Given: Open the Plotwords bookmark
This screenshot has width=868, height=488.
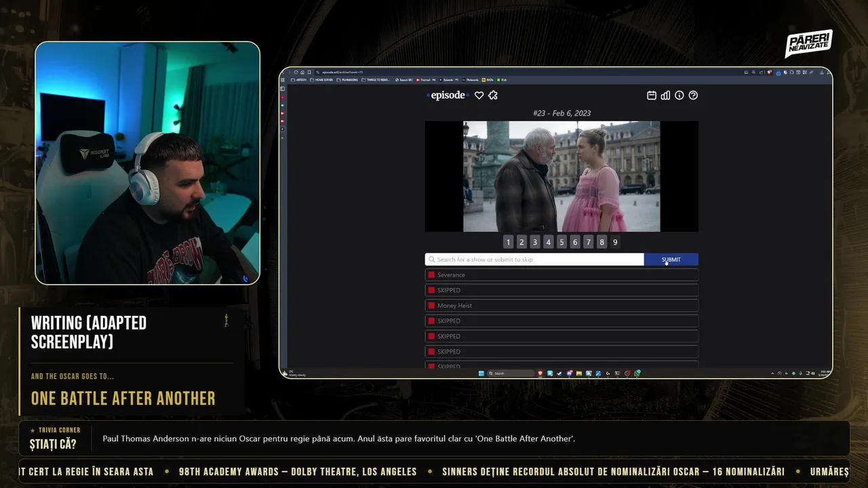Looking at the screenshot, I should [470, 80].
